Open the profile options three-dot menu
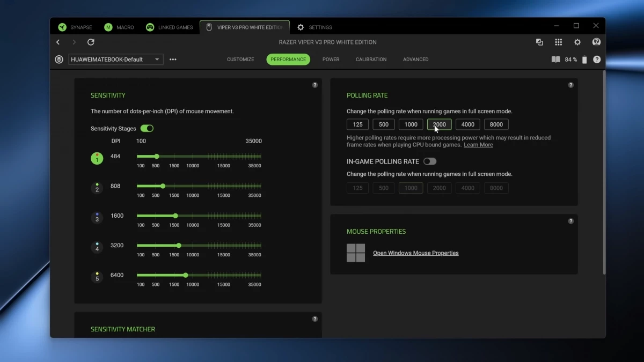Image resolution: width=644 pixels, height=362 pixels. coord(173,60)
